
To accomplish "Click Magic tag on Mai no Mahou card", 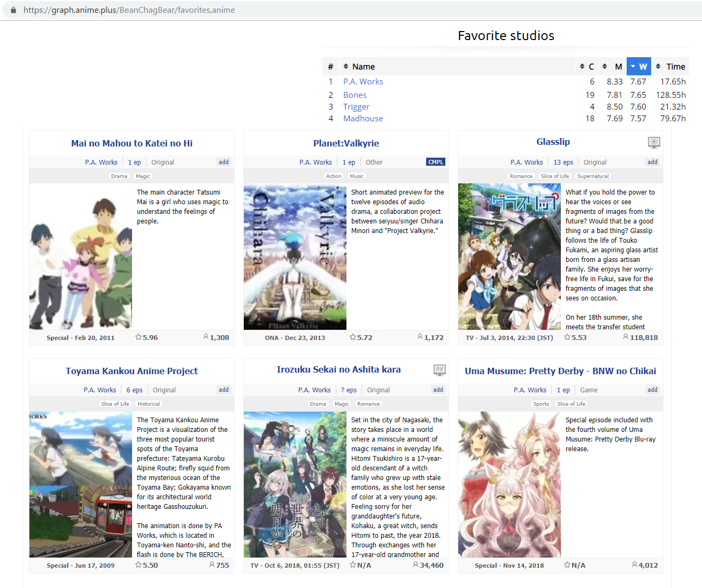I will pos(143,176).
